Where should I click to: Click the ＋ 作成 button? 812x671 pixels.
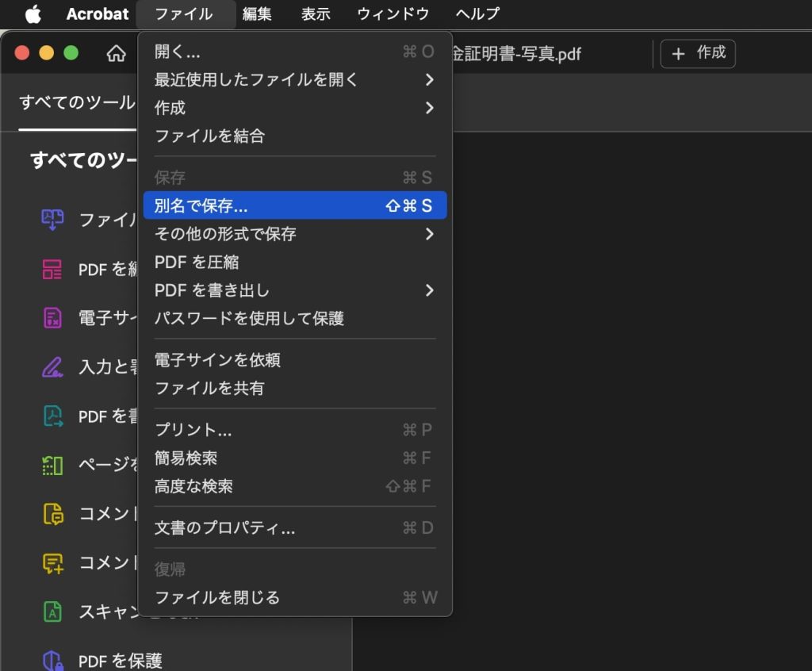(x=698, y=53)
